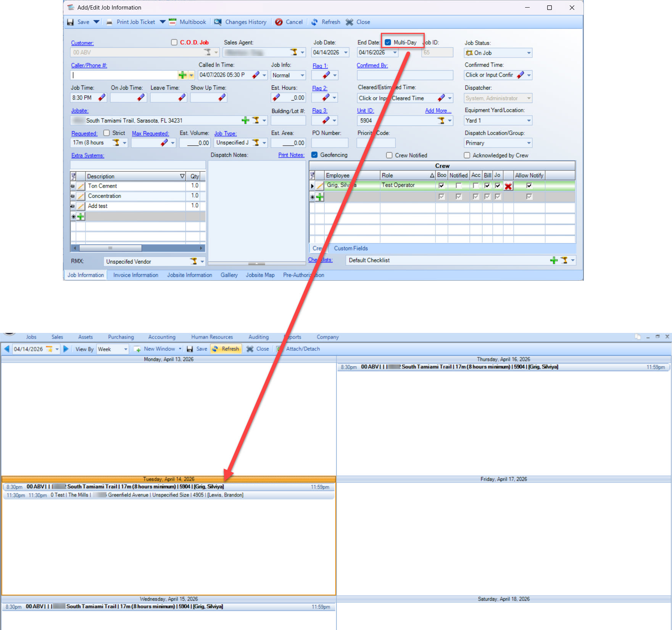Open the RMX Unspecifed Vendor dropdown
This screenshot has height=630, width=672.
click(202, 262)
